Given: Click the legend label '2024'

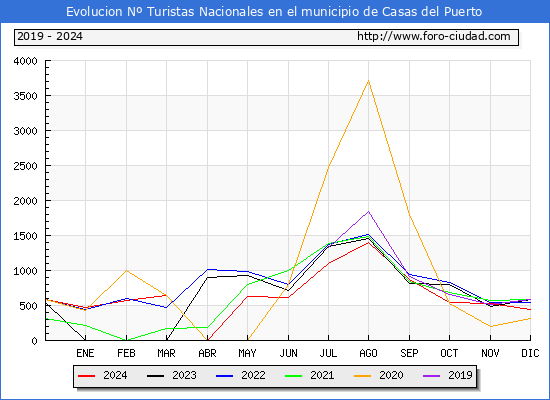Looking at the screenshot, I should click(115, 375).
